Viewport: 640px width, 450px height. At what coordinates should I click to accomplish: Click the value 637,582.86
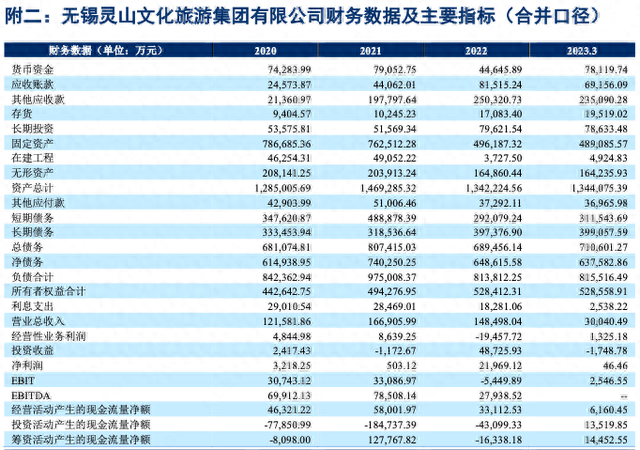(603, 262)
